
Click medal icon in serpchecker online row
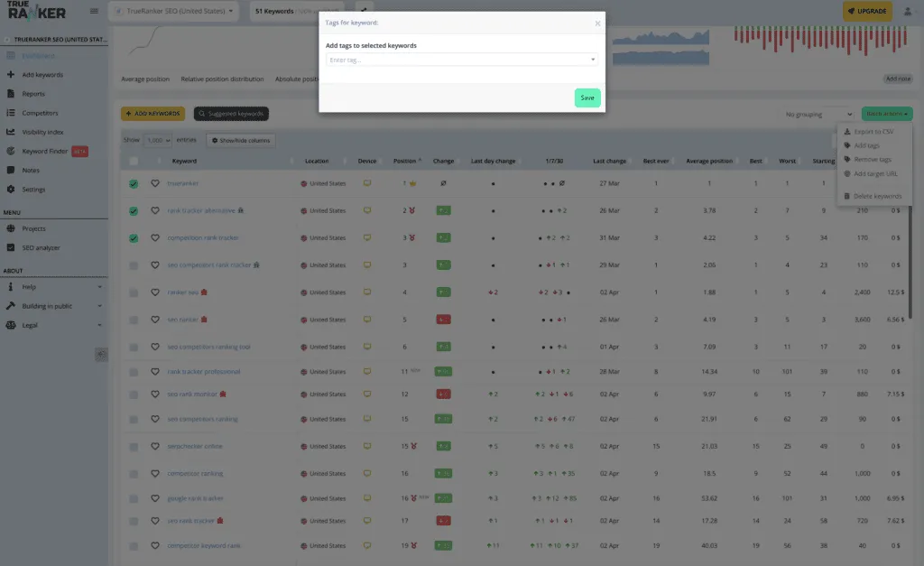pos(413,446)
